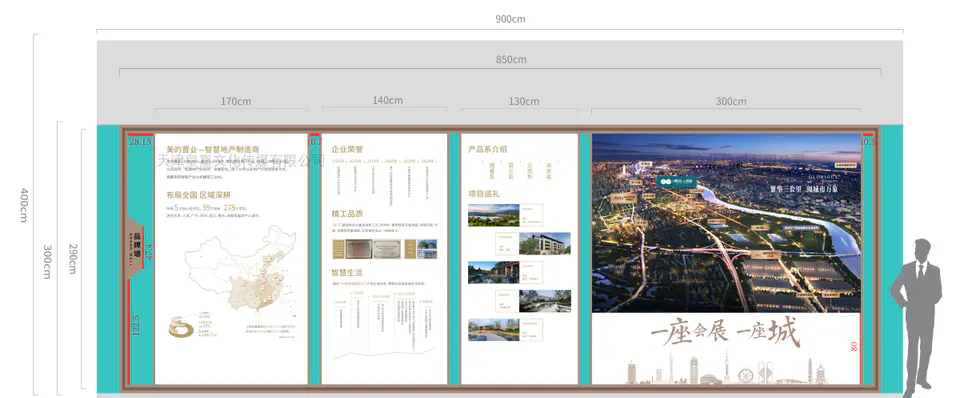The width and height of the screenshot is (960, 398).
Task: Click the red 122.5 measurement text
Action: pyautogui.click(x=135, y=326)
